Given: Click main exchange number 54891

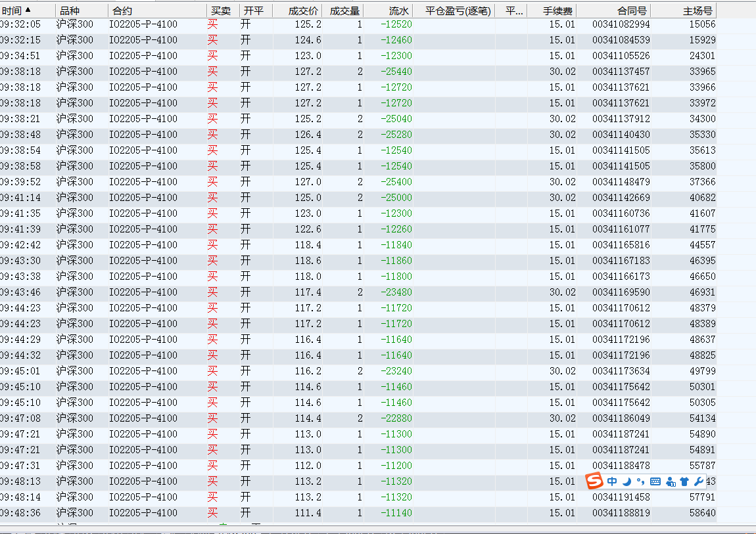Looking at the screenshot, I should 703,450.
